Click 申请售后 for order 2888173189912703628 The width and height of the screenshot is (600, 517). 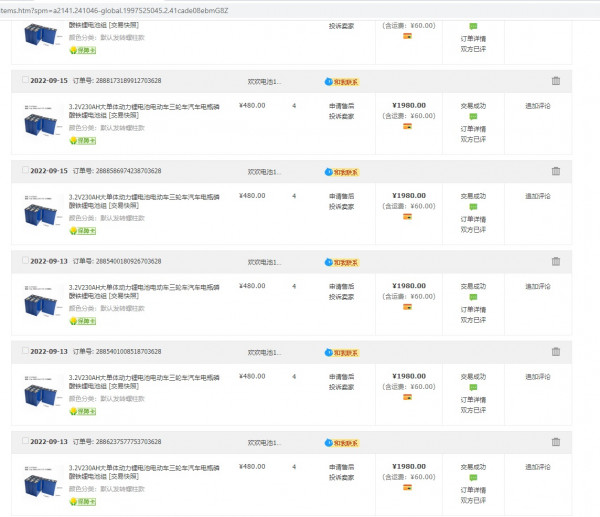click(341, 105)
